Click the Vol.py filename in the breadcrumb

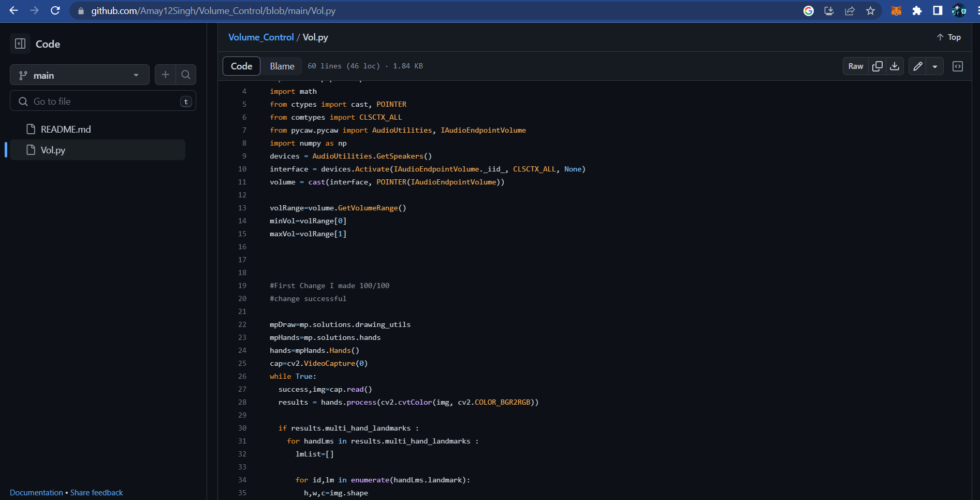click(x=315, y=37)
